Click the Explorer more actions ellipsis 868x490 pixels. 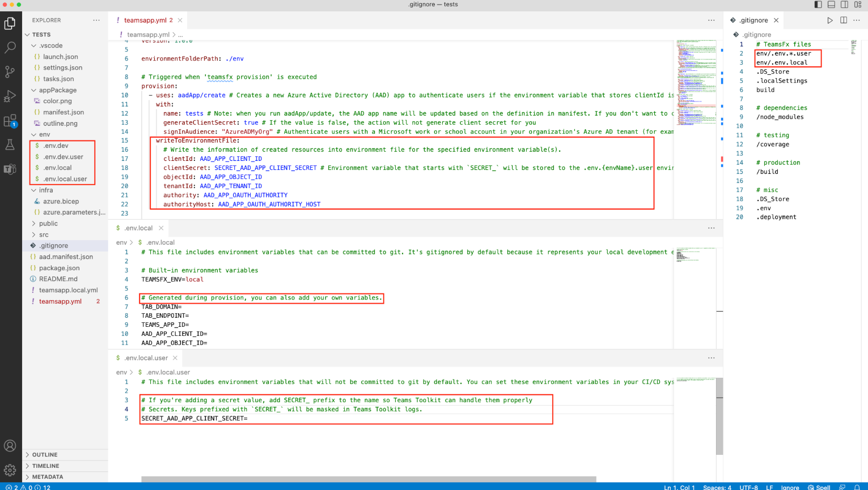click(96, 20)
